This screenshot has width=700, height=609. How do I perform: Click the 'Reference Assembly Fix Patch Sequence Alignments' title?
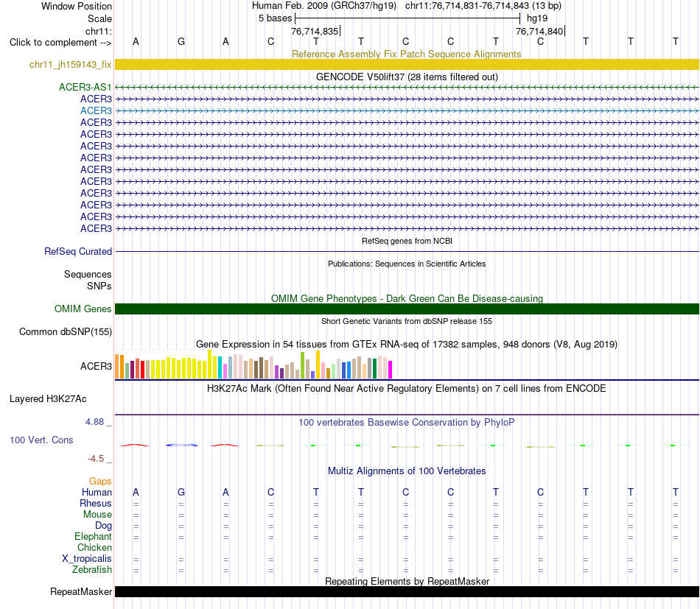pos(406,54)
